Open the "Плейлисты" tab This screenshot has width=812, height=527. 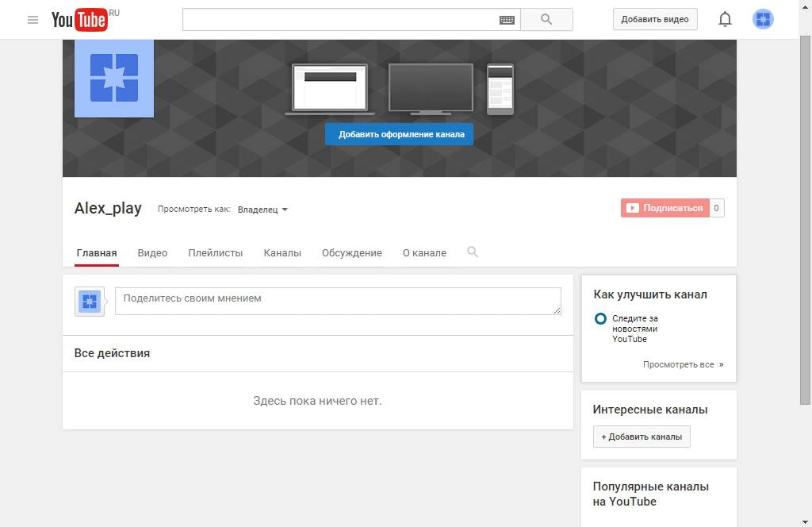216,253
